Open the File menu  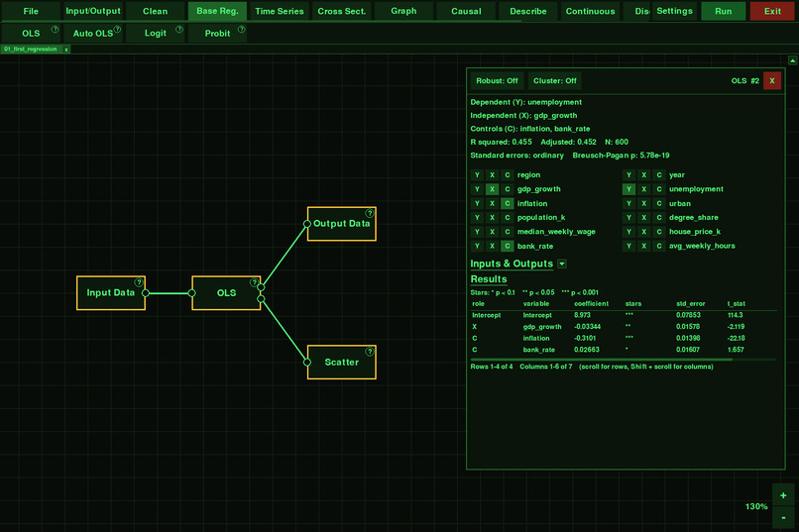(x=31, y=11)
